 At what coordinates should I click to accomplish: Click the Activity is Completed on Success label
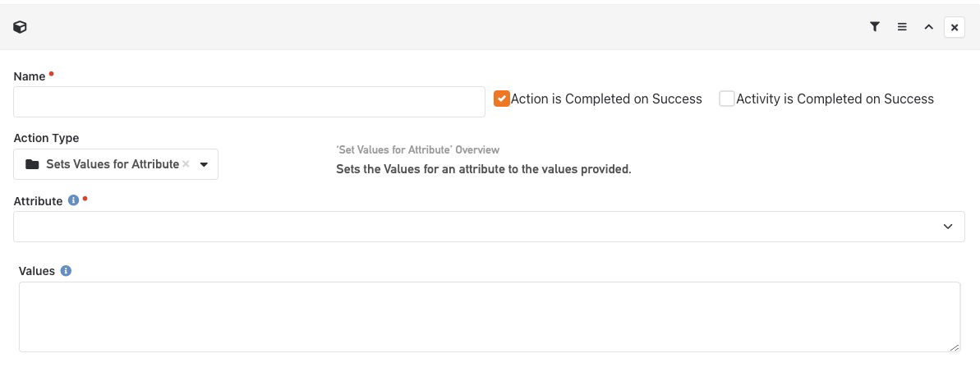[x=835, y=99]
